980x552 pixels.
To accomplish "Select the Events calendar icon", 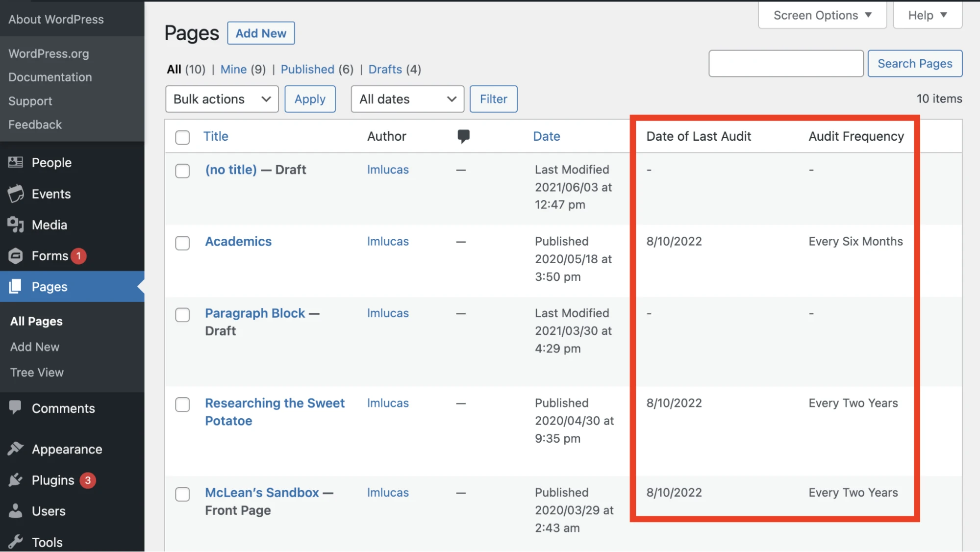I will 16,194.
